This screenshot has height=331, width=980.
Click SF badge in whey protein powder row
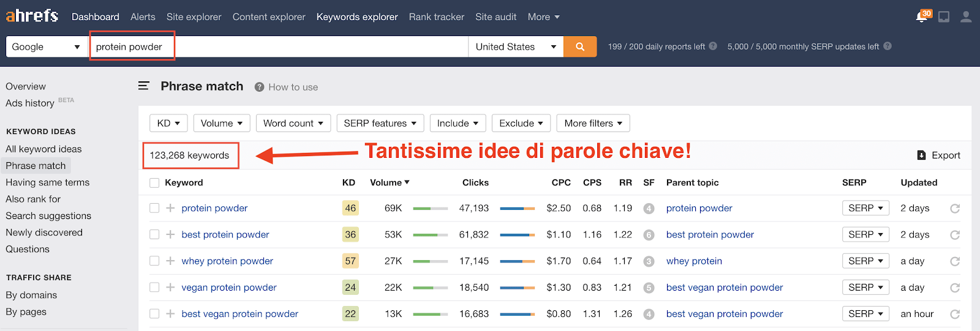[x=649, y=261]
